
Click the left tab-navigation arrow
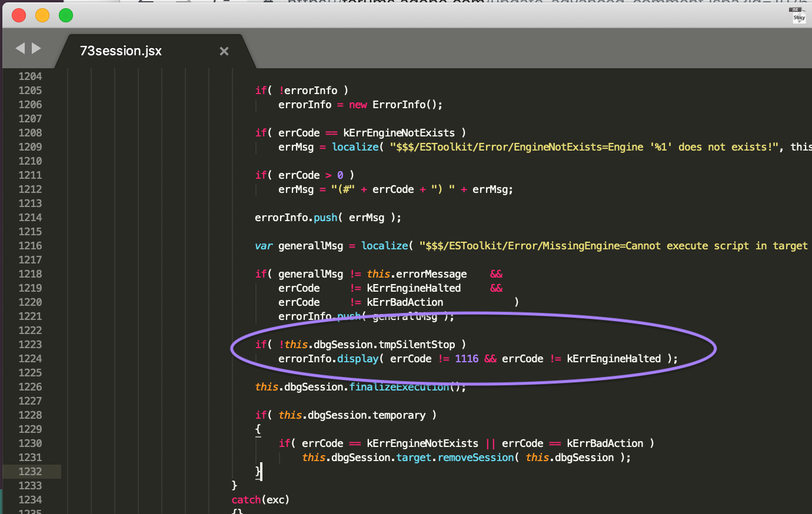[20, 48]
